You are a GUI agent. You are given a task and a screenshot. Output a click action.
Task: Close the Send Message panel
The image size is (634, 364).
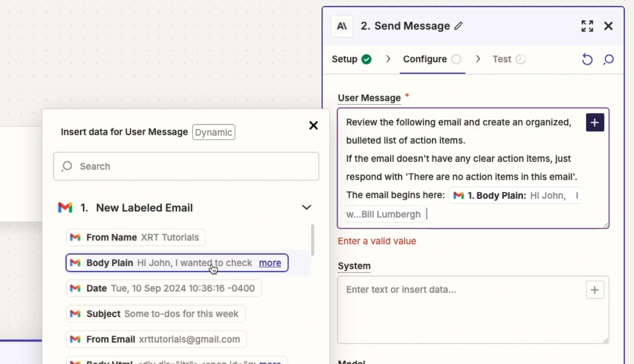tap(608, 26)
